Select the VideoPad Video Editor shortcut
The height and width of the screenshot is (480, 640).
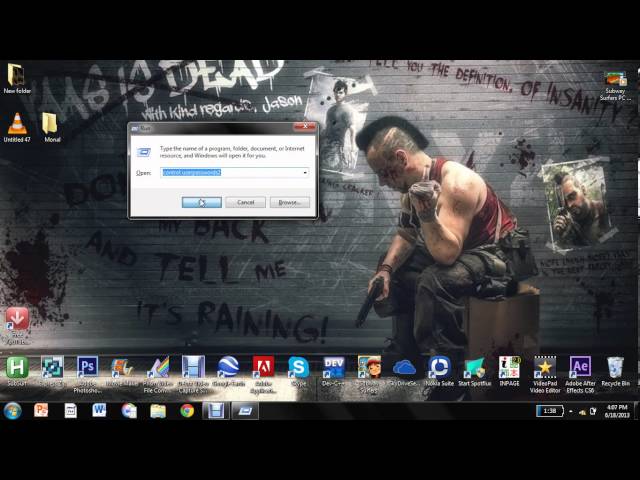(545, 374)
